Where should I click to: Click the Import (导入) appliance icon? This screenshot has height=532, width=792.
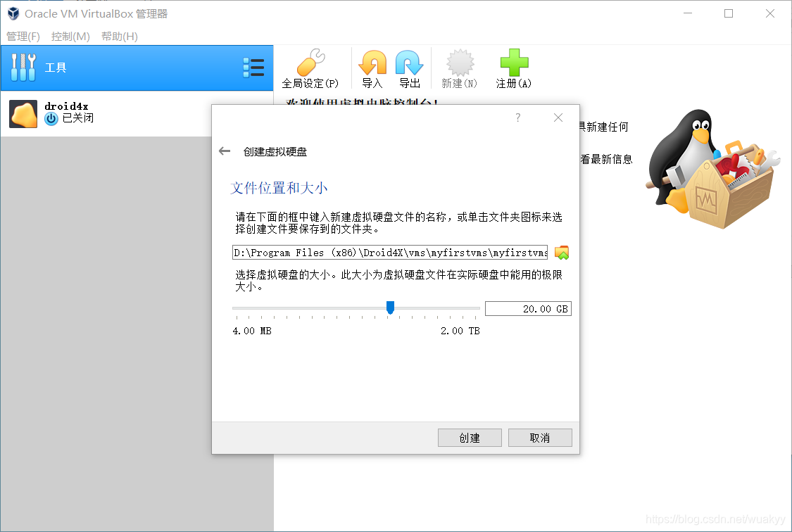pos(372,63)
